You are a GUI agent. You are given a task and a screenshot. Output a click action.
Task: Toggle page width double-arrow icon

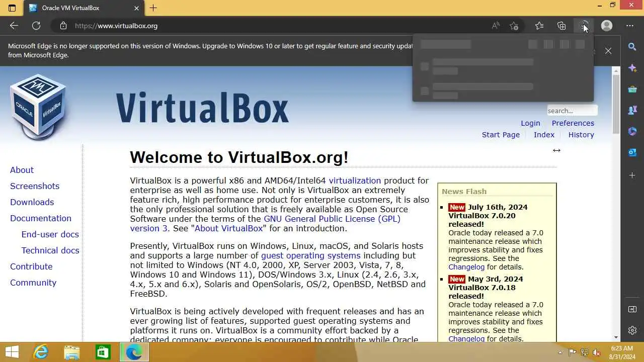[556, 150]
